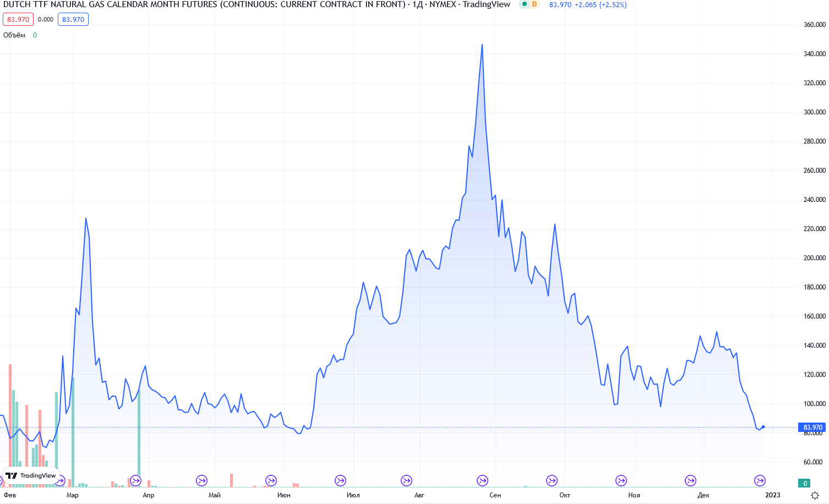Open chart settings gear icon
The height and width of the screenshot is (504, 829).
click(x=815, y=495)
